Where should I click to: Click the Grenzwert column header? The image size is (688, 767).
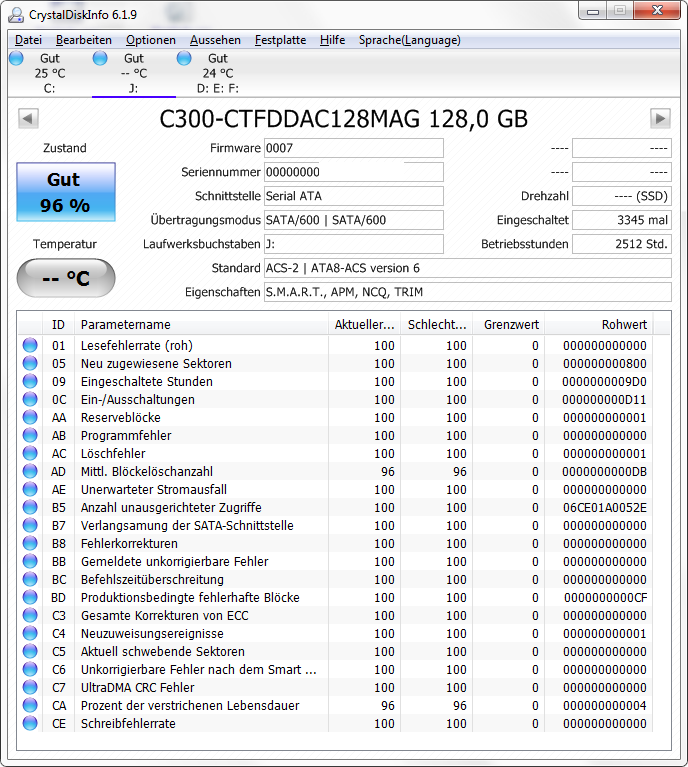click(x=509, y=325)
